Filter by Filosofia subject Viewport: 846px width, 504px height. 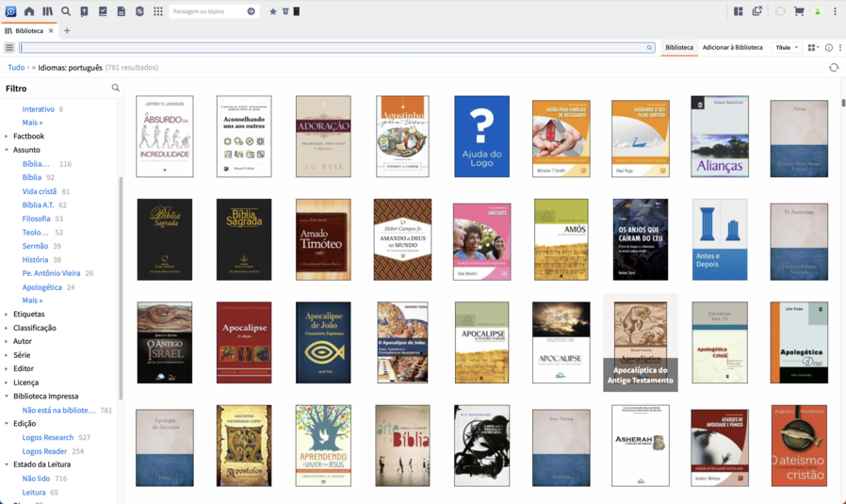pyautogui.click(x=36, y=219)
